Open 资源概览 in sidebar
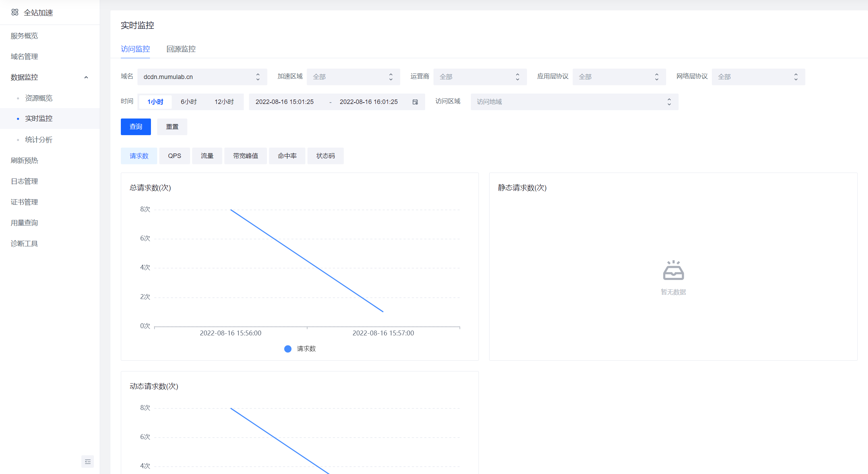 click(x=39, y=98)
